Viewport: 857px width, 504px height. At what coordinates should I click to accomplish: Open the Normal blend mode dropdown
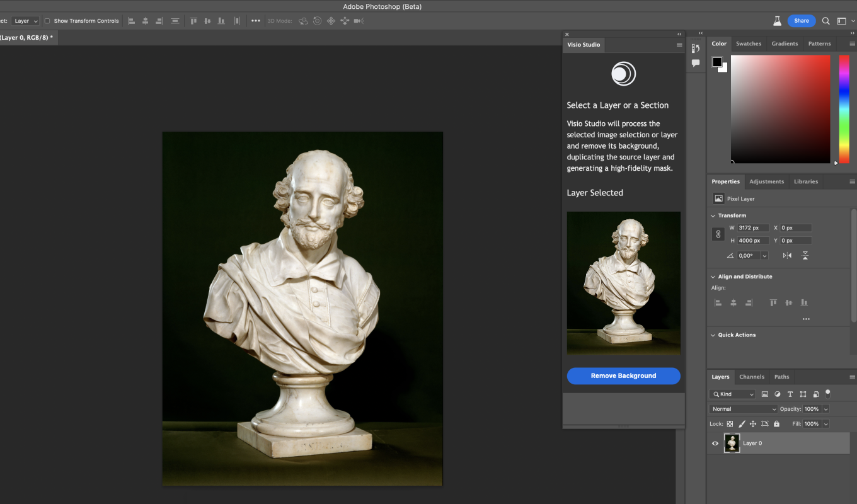[x=744, y=409]
